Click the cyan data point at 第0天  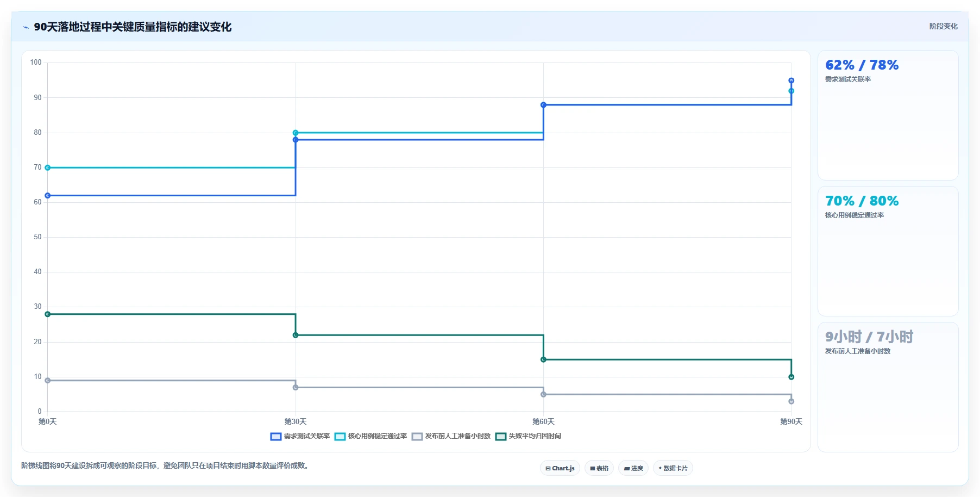[x=48, y=167]
